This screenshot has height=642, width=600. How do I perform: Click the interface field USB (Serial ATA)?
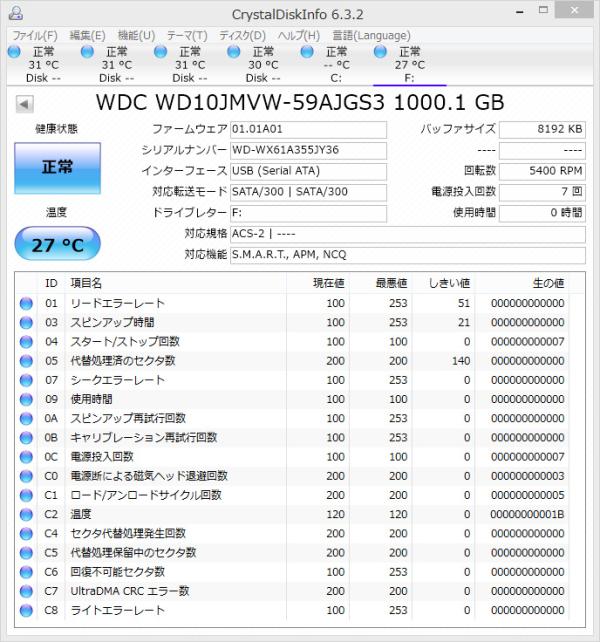(x=308, y=171)
